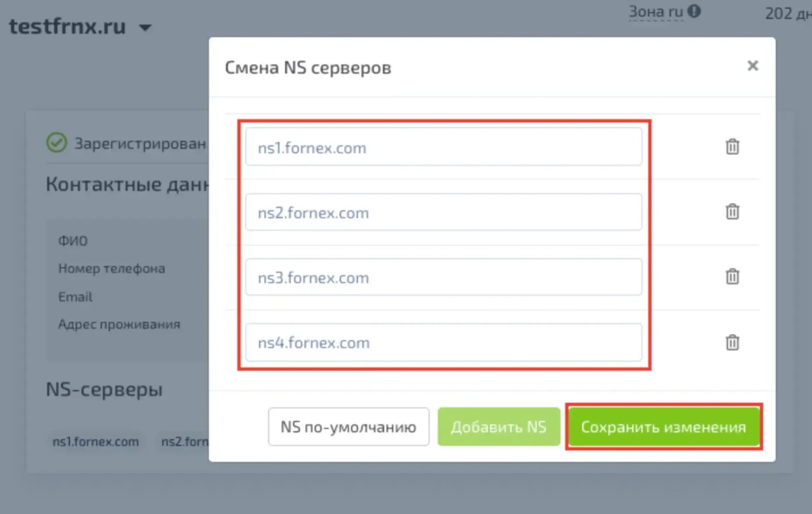Delete the ns4.fornex.com entry via trash icon

tap(732, 342)
